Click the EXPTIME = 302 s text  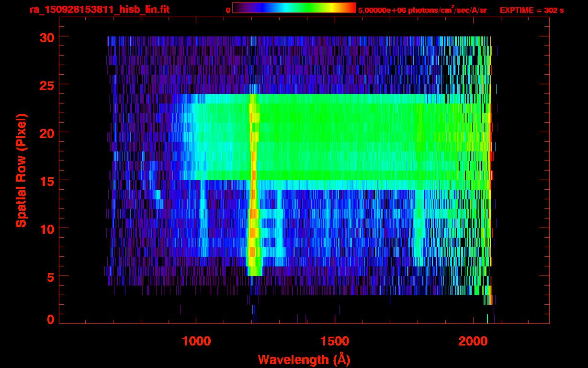click(x=531, y=10)
